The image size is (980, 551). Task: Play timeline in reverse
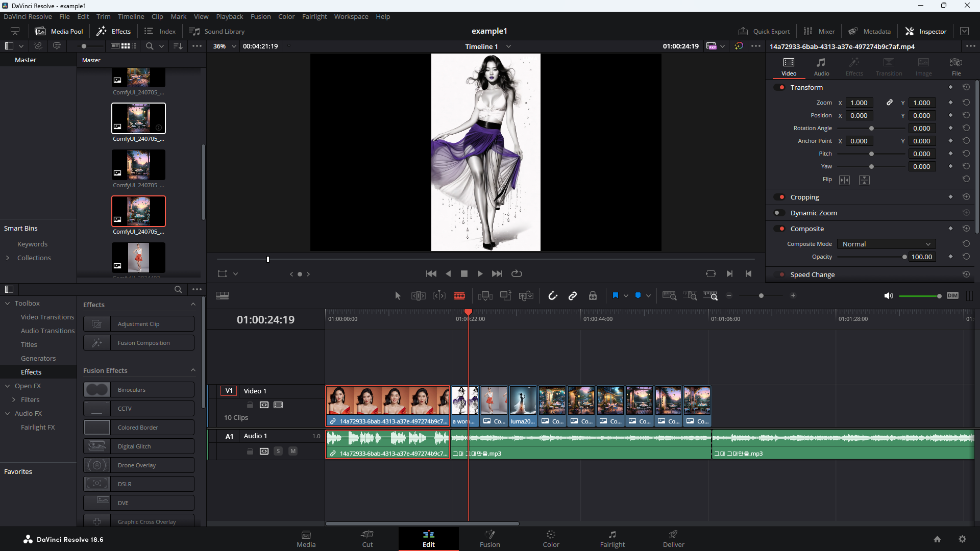click(448, 274)
